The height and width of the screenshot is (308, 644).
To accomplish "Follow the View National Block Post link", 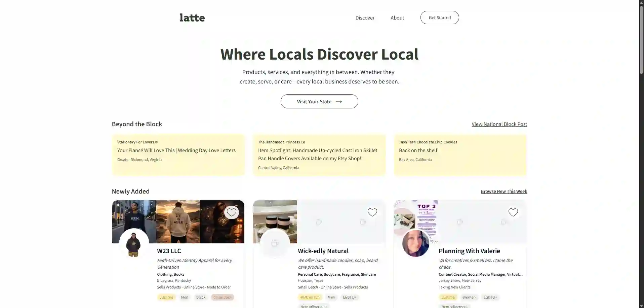I will pyautogui.click(x=499, y=124).
